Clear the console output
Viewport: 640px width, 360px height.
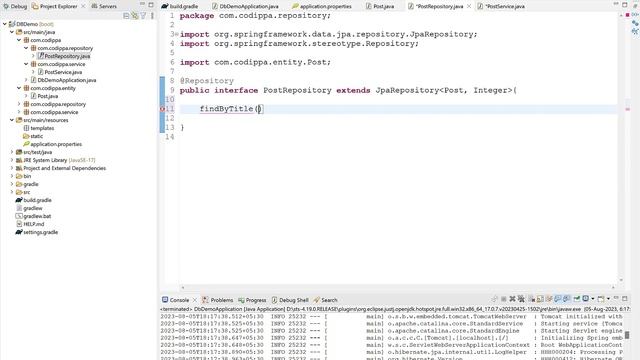coord(532,299)
